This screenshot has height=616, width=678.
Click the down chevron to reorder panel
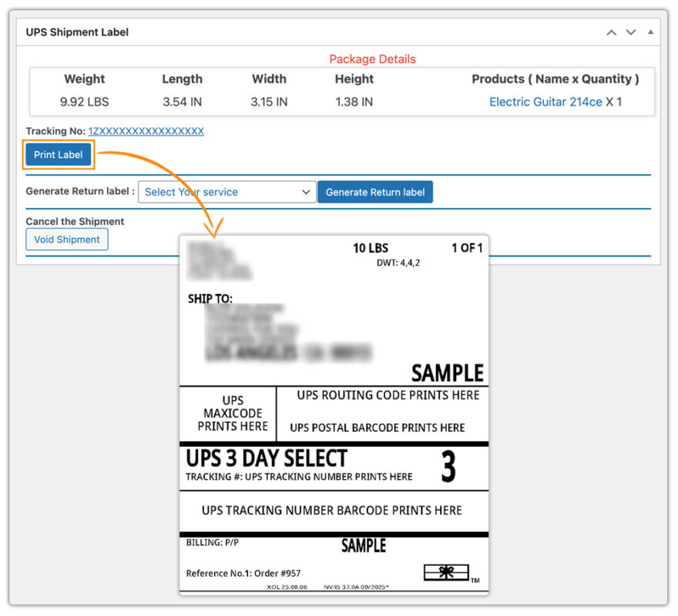tap(630, 32)
